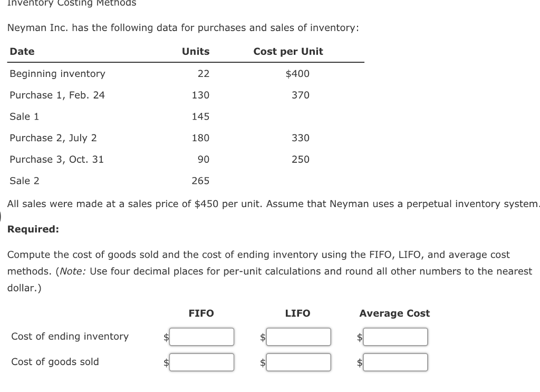Click the Units column header

196,51
